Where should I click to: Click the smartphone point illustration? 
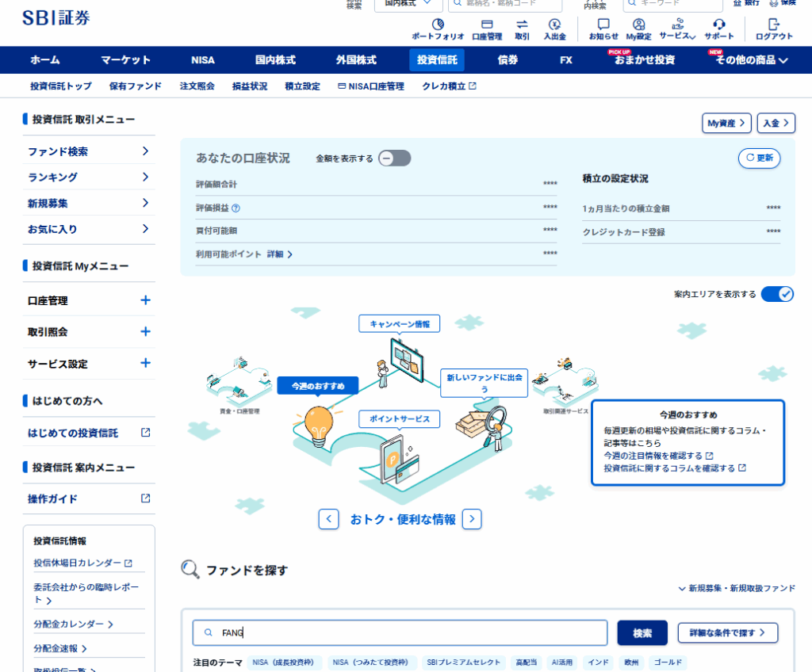pyautogui.click(x=398, y=460)
